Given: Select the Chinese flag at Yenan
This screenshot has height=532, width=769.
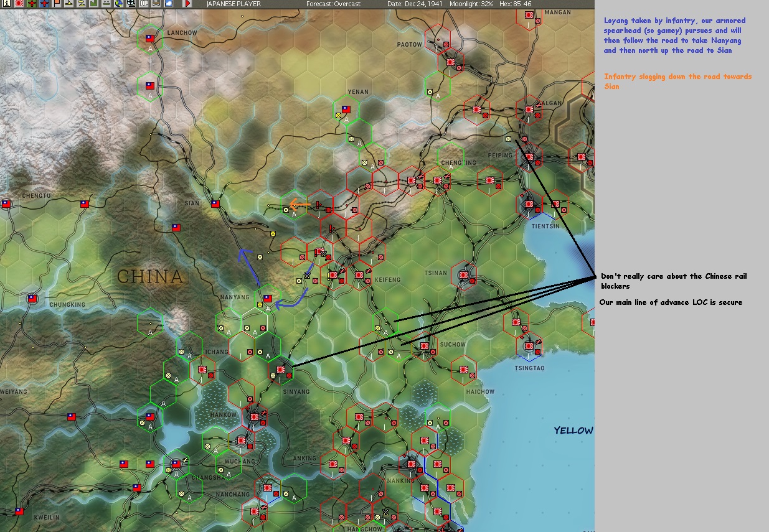Looking at the screenshot, I should click(x=347, y=110).
